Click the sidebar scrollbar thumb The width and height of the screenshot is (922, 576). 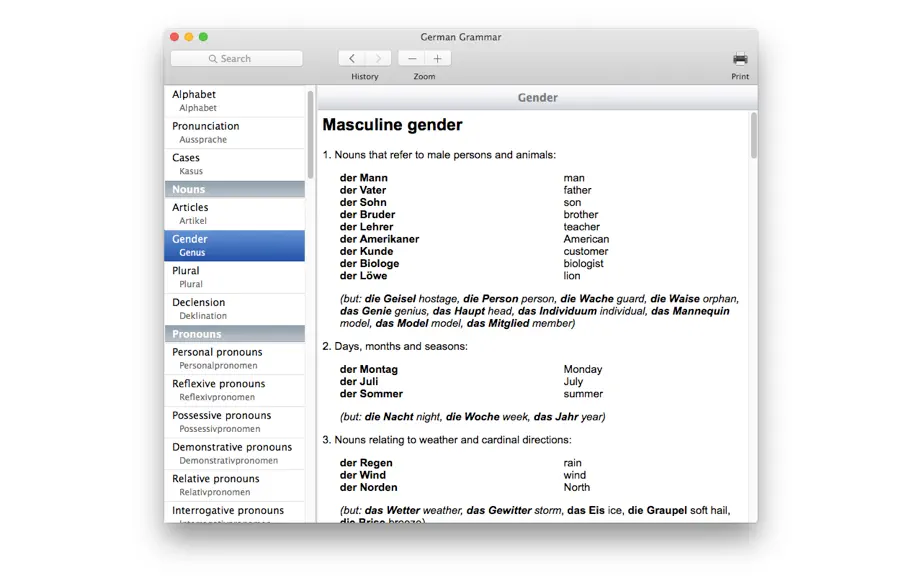[310, 134]
